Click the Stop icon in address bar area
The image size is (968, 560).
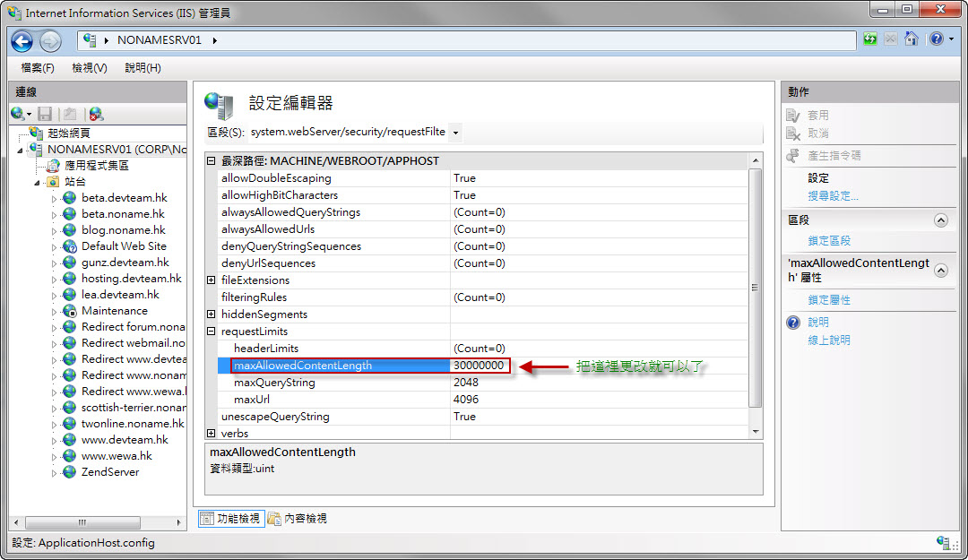click(890, 39)
